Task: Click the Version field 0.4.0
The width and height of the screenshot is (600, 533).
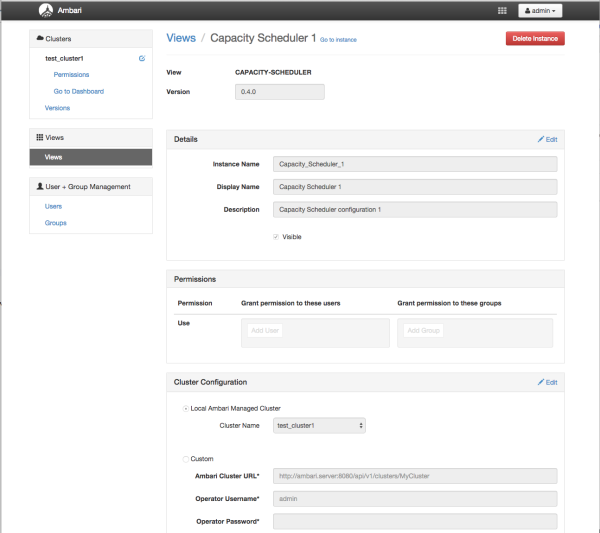Action: point(280,92)
